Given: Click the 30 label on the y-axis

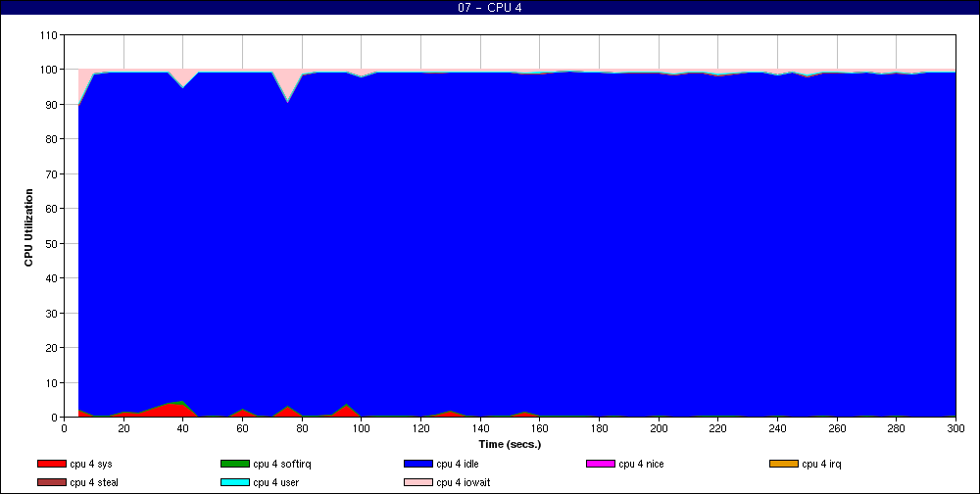Looking at the screenshot, I should coord(51,313).
